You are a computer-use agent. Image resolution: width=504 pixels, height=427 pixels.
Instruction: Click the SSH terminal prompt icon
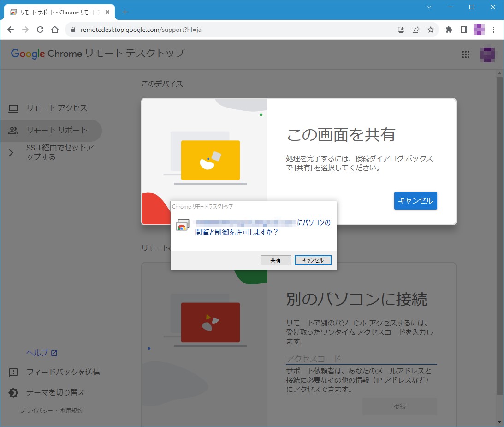(x=13, y=153)
